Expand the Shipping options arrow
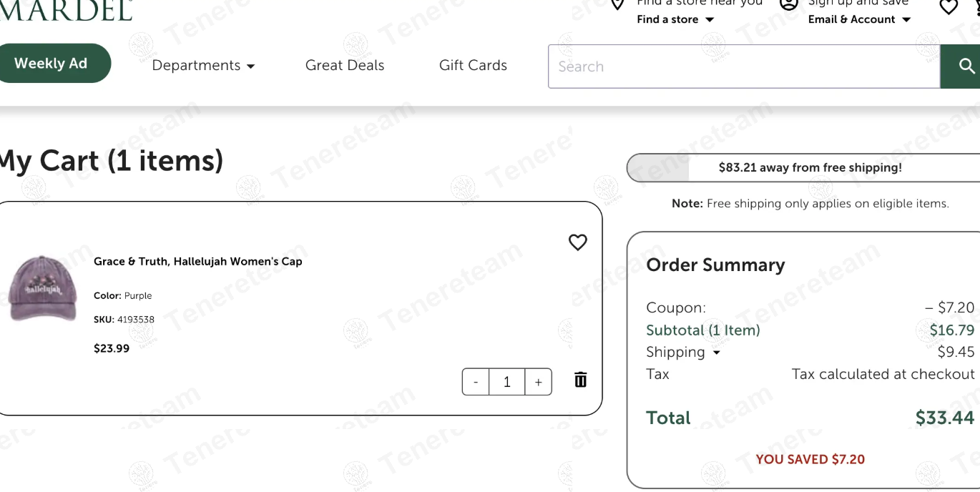 point(716,353)
